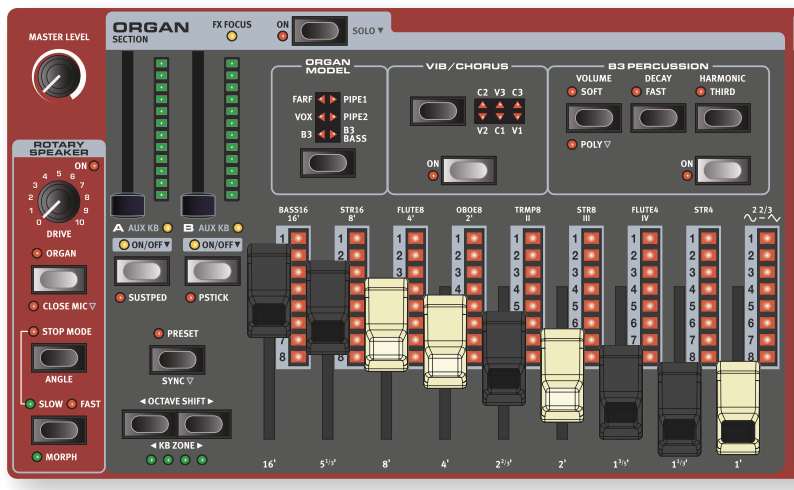The image size is (794, 490).
Task: Click the 2 2/3' drawbar handle
Action: [x=504, y=358]
